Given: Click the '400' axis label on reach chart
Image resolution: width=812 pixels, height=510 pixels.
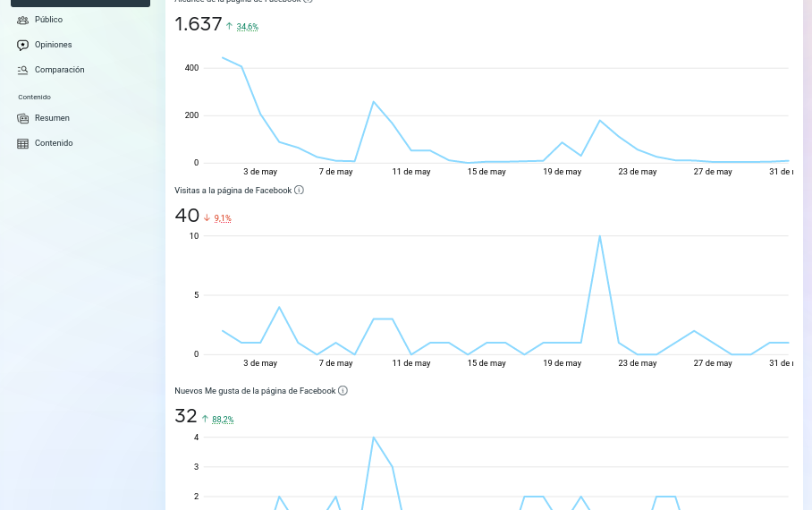Looking at the screenshot, I should [191, 68].
